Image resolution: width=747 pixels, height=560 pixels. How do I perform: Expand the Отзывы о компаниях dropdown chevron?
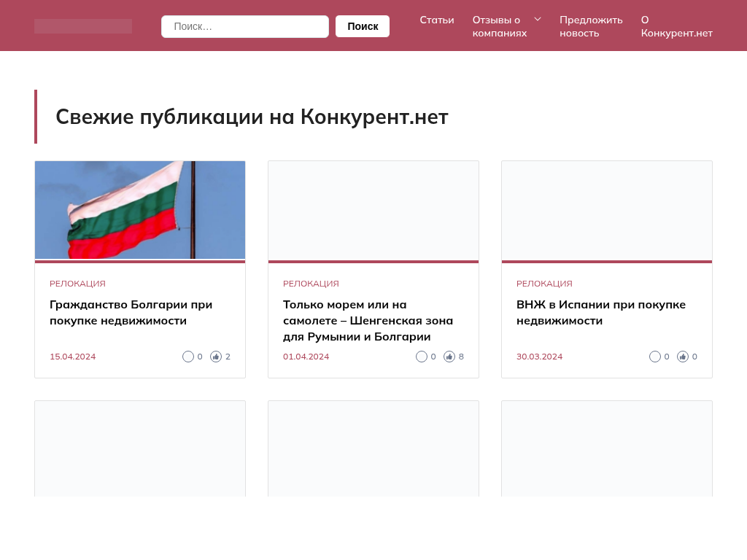[x=538, y=20]
